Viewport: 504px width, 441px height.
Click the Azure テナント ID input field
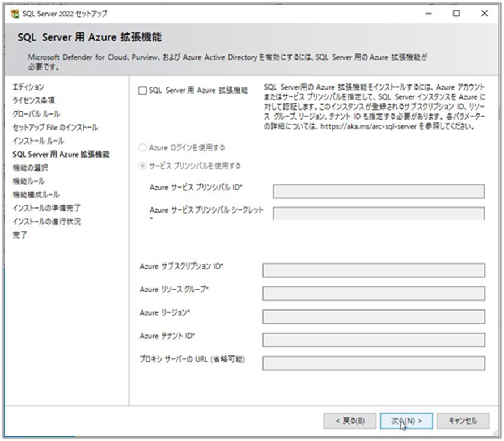click(374, 340)
